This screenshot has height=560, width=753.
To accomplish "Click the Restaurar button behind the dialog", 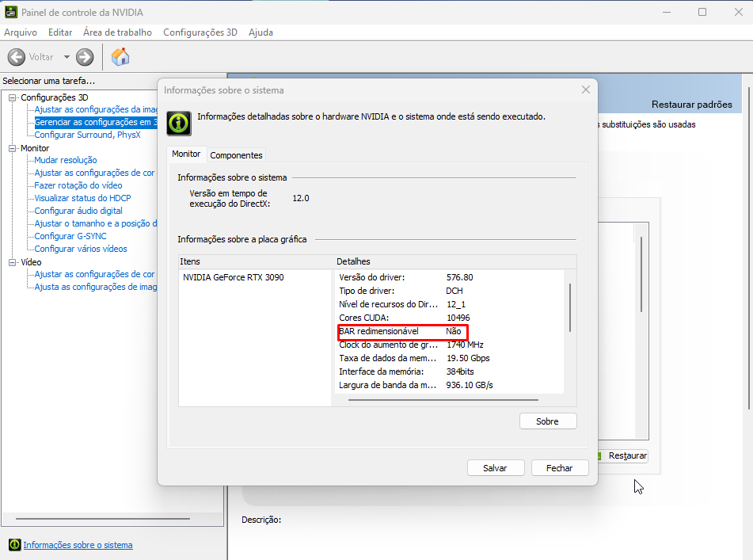I will coord(623,455).
